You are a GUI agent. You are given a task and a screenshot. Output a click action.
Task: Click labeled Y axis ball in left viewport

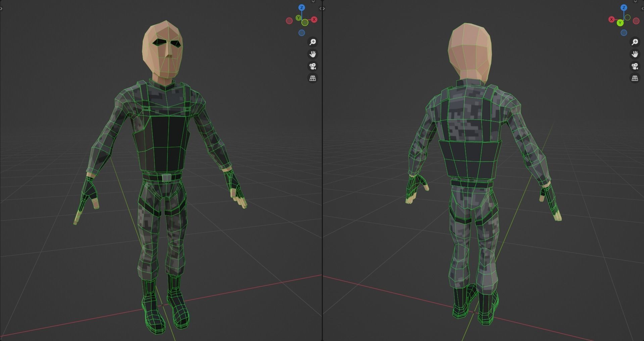(298, 18)
